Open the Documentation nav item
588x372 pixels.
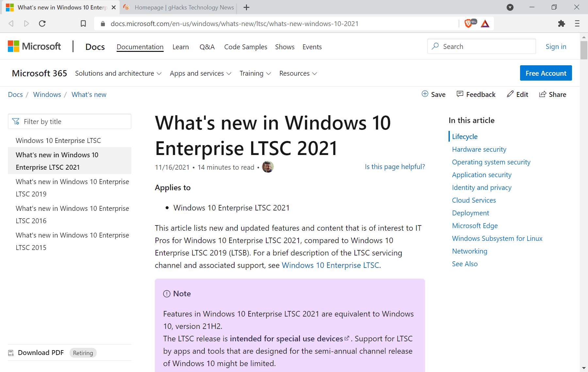[x=140, y=47]
